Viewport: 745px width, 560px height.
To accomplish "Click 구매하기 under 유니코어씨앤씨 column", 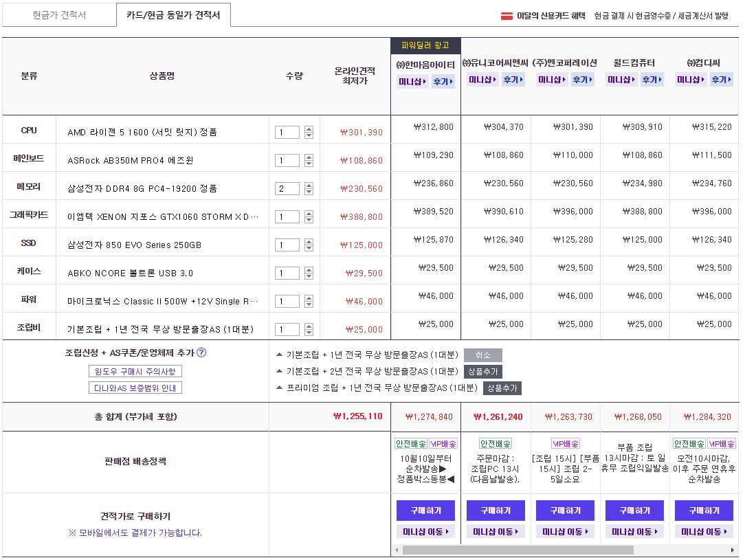I will click(x=496, y=511).
